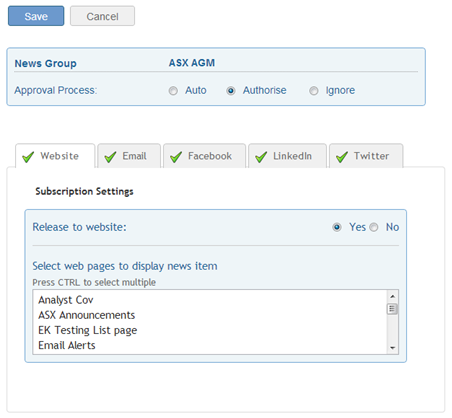Click the green checkmark on LinkedIn tab
This screenshot has height=418, width=452.
261,157
